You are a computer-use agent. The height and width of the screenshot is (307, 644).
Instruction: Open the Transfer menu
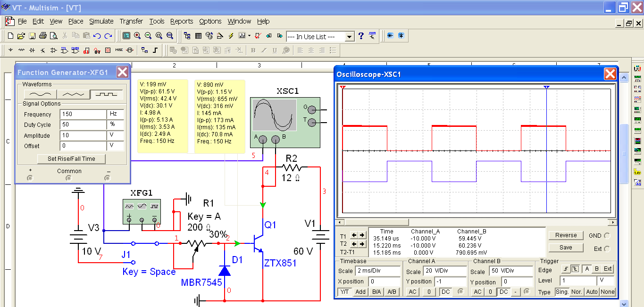(x=131, y=21)
